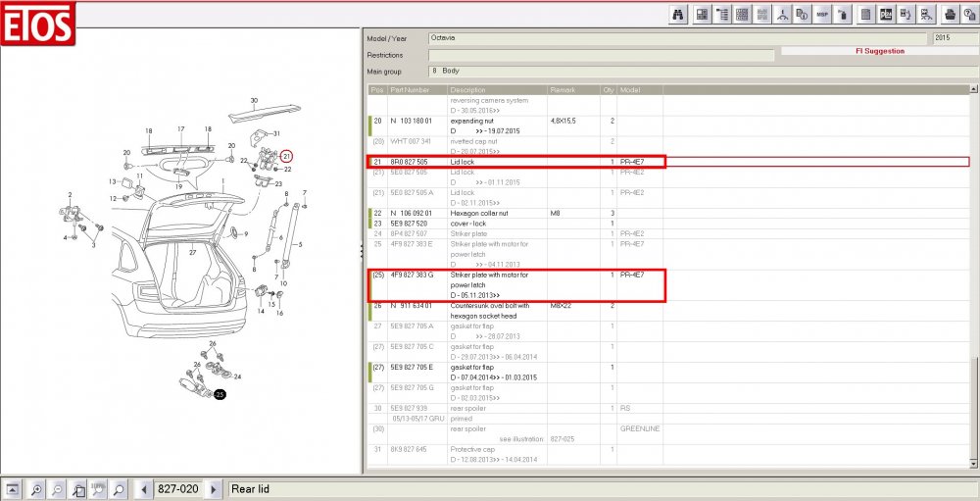Click the 2015 year field
This screenshot has width=980, height=501.
pos(955,38)
